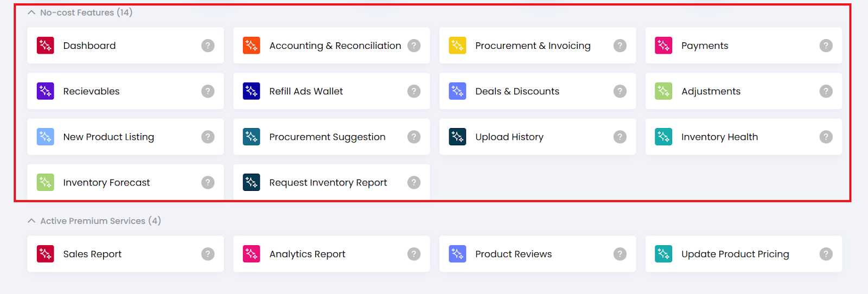This screenshot has height=294, width=868.
Task: Click the yellow Procurement & Invoicing icon
Action: click(458, 46)
